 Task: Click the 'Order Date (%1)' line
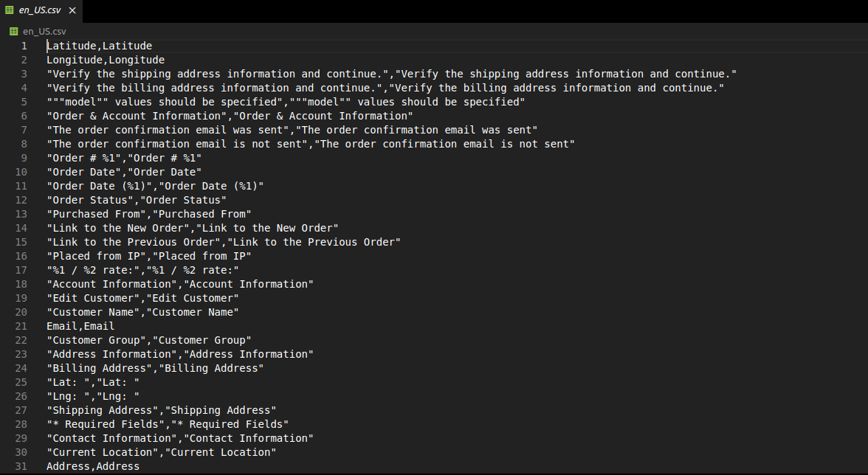click(x=155, y=186)
